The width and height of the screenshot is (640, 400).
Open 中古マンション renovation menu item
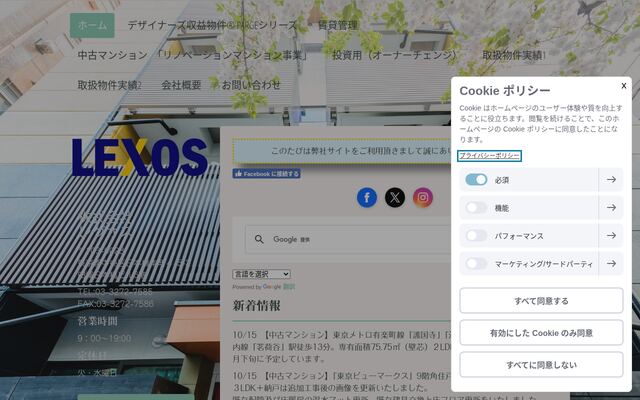click(193, 55)
